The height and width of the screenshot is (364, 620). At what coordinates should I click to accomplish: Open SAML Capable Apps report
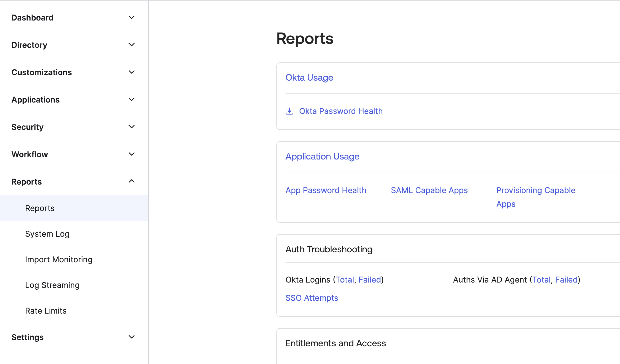pos(429,190)
